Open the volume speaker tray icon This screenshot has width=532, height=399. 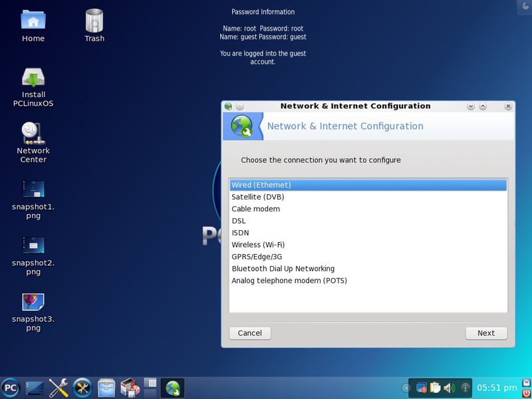point(450,388)
